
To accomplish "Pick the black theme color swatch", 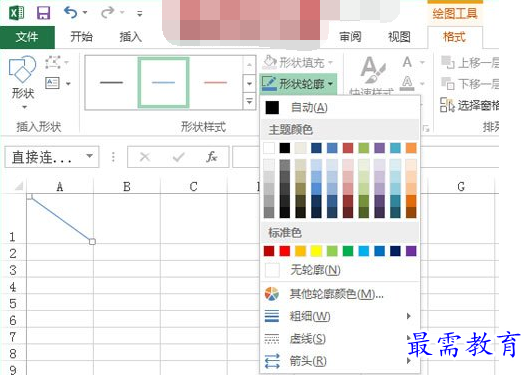I will pos(285,148).
